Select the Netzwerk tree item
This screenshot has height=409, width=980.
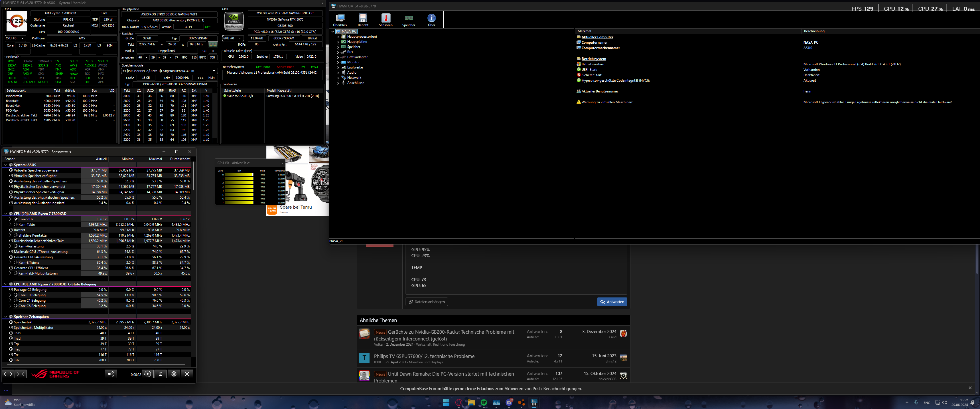point(354,78)
